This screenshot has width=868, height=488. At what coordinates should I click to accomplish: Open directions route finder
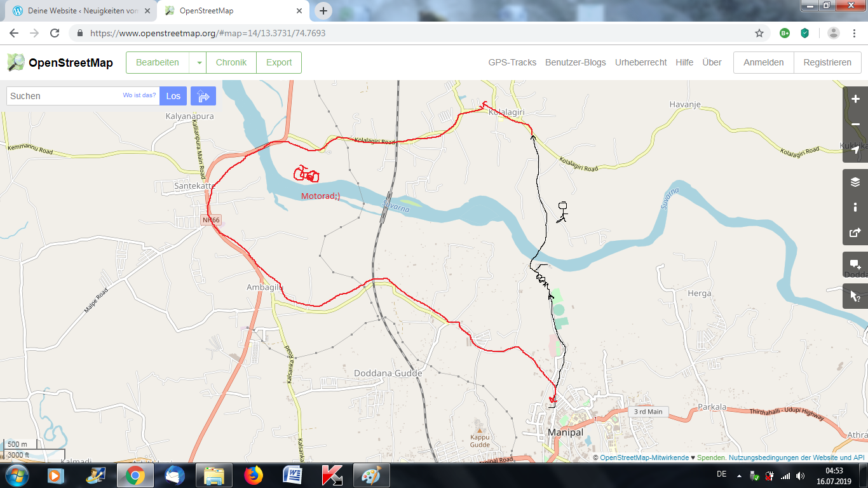203,96
